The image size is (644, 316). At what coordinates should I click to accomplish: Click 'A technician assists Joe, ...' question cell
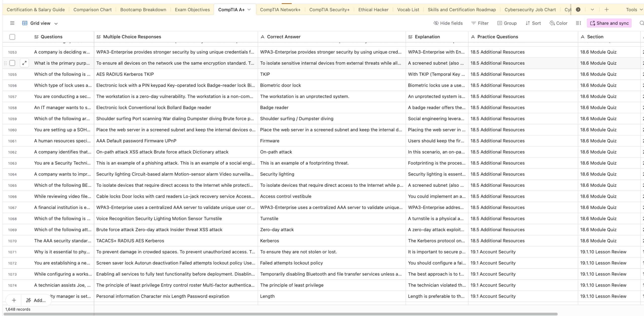coord(63,285)
